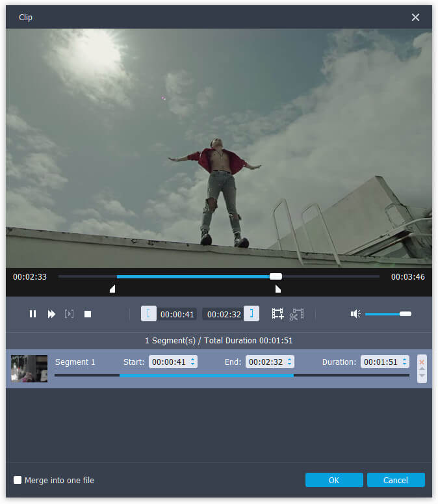Click the add new segment icon
438x504 pixels.
coord(277,314)
